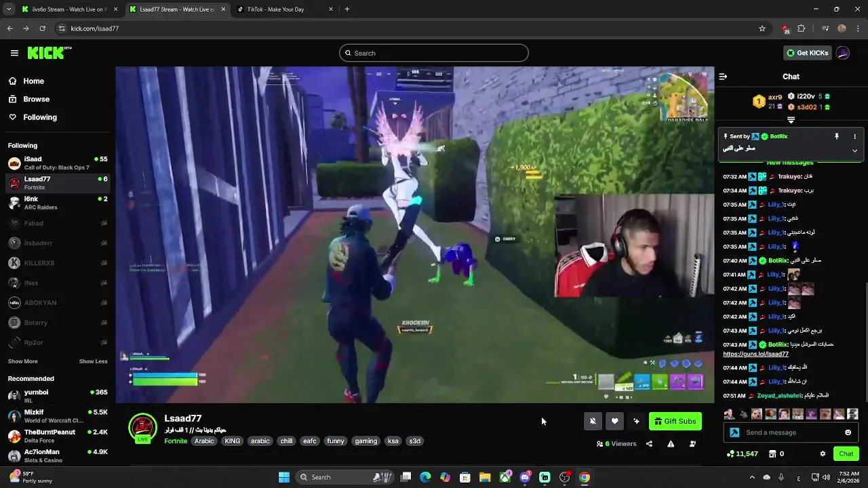The height and width of the screenshot is (488, 868).
Task: Open File Explorer from taskbar
Action: 485,477
